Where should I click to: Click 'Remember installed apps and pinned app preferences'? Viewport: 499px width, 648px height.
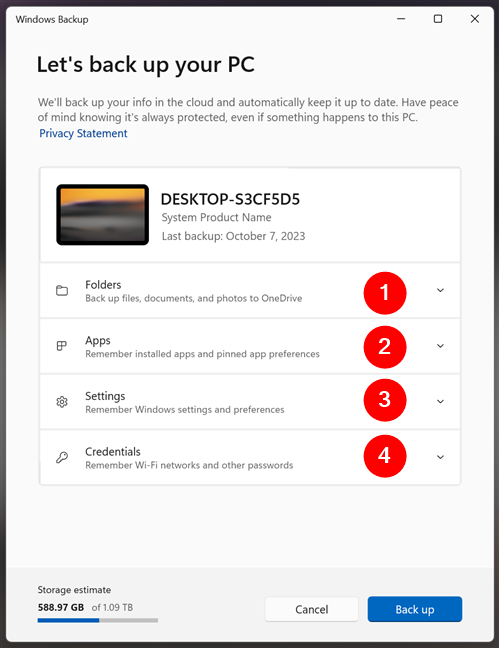203,354
